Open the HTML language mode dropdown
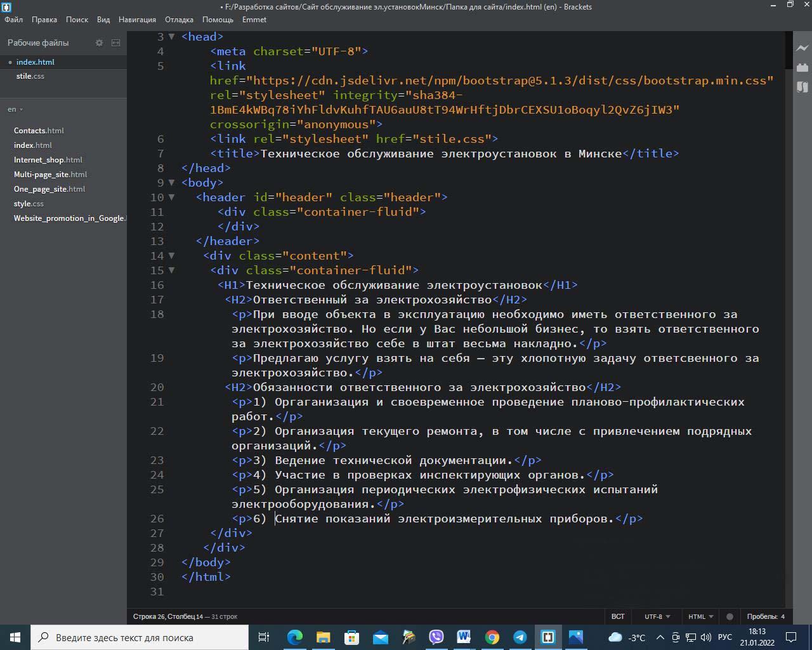Screen dimensions: 812x650 click(x=700, y=616)
